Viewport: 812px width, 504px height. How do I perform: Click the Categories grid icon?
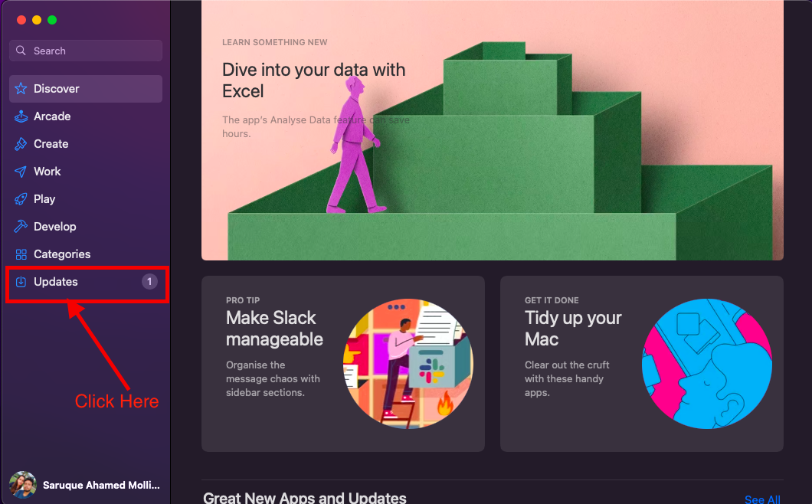(21, 254)
